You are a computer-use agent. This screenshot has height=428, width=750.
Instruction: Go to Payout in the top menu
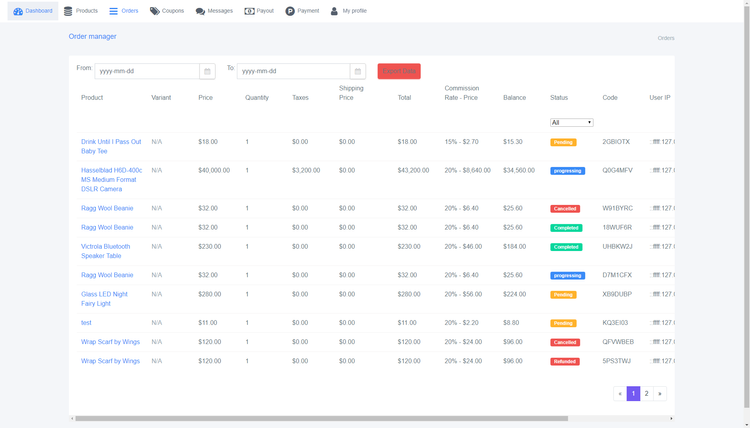point(259,11)
